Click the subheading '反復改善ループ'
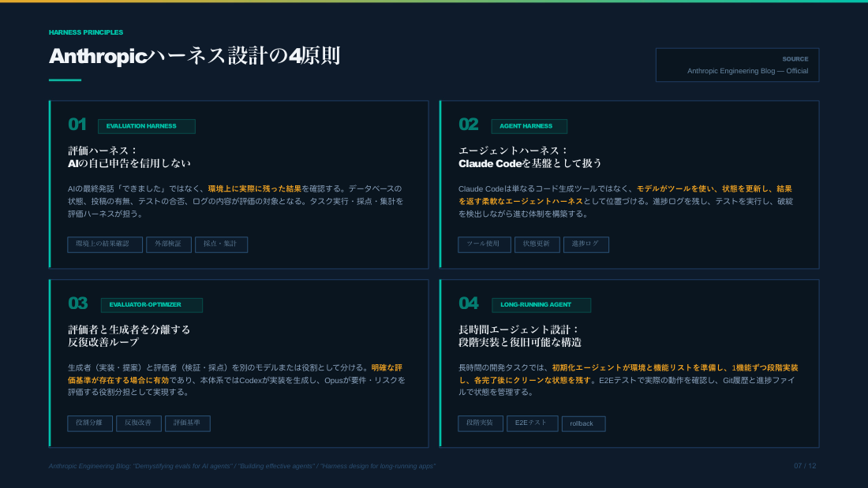868x488 pixels. point(103,342)
